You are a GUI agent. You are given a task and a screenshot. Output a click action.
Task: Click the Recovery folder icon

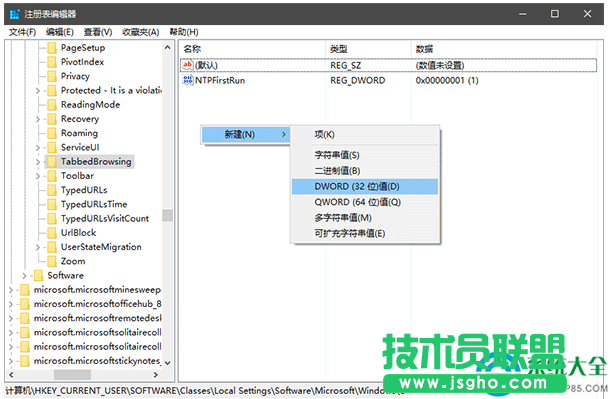tap(52, 119)
